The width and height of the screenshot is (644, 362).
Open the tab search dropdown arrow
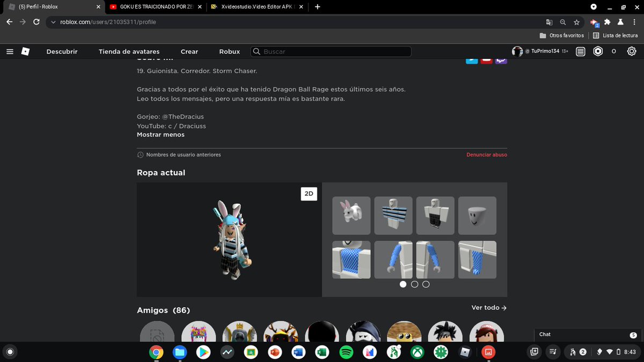pyautogui.click(x=594, y=7)
